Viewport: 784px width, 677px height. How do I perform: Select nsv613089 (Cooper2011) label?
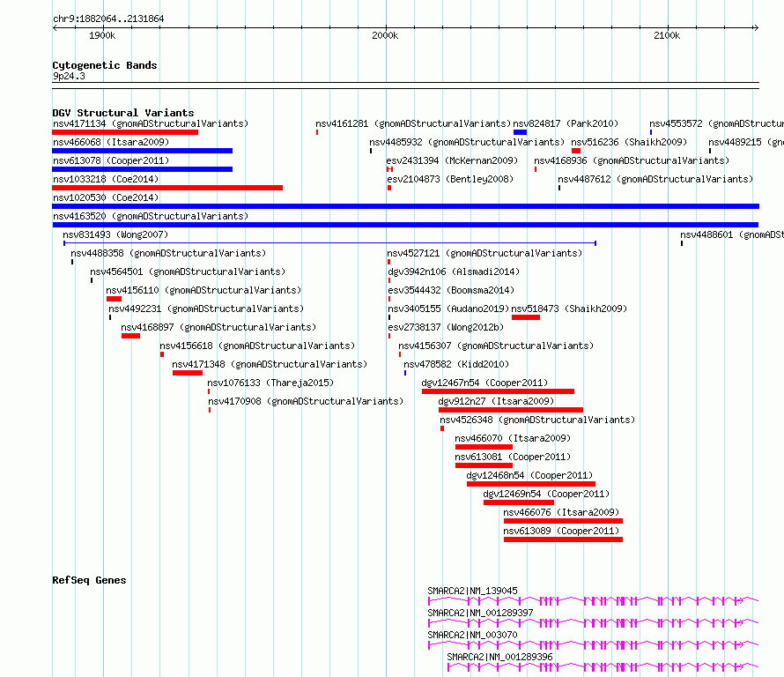click(561, 531)
